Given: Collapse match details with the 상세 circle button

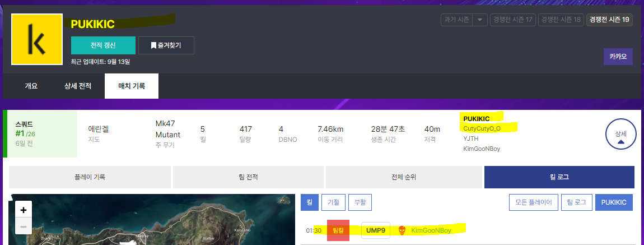Looking at the screenshot, I should coord(620,135).
